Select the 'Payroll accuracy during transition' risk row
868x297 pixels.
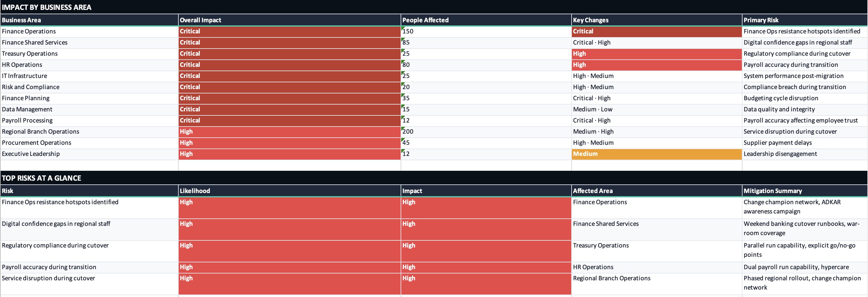pos(89,267)
